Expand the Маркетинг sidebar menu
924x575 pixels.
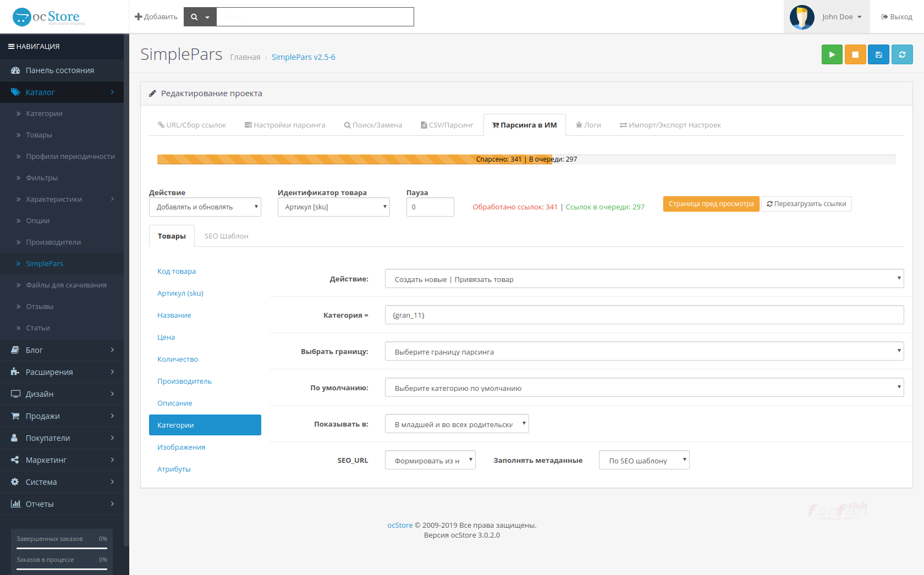62,460
